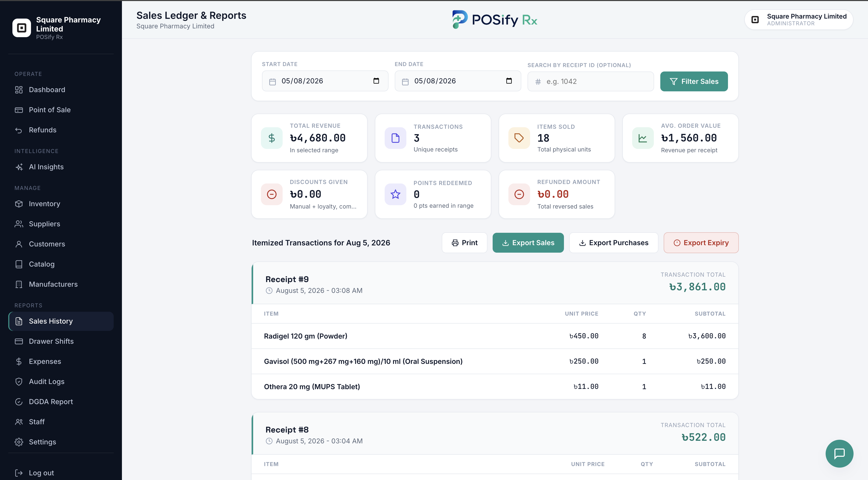Click Export Expiry
Screen dimensions: 868x480
[701, 243]
